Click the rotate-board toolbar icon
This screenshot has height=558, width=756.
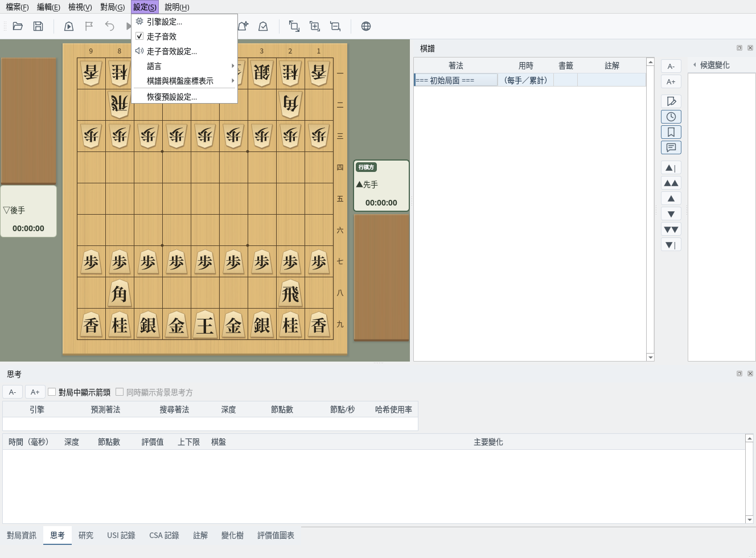[x=294, y=26]
